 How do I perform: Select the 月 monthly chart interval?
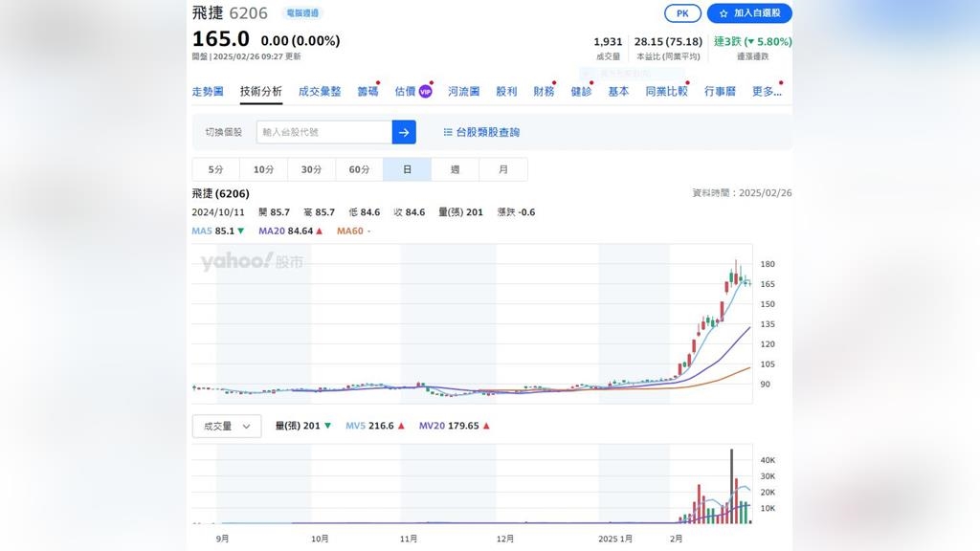coord(502,168)
